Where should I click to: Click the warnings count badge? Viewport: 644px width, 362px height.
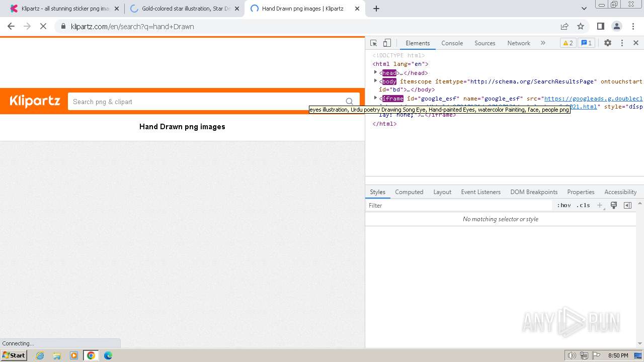coord(568,43)
